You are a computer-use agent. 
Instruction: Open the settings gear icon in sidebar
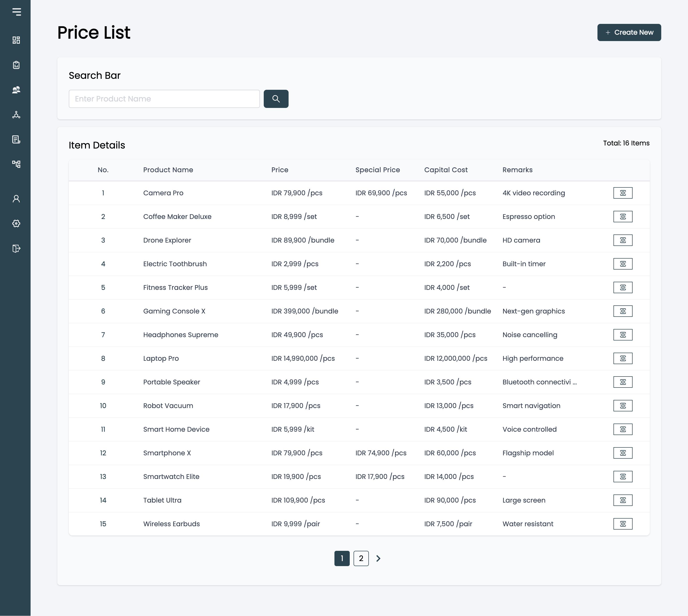[x=16, y=223]
